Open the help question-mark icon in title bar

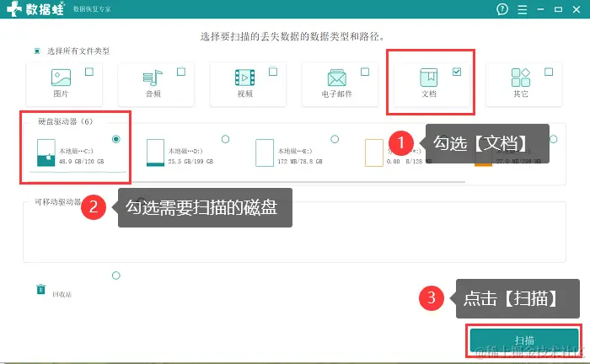pyautogui.click(x=502, y=9)
